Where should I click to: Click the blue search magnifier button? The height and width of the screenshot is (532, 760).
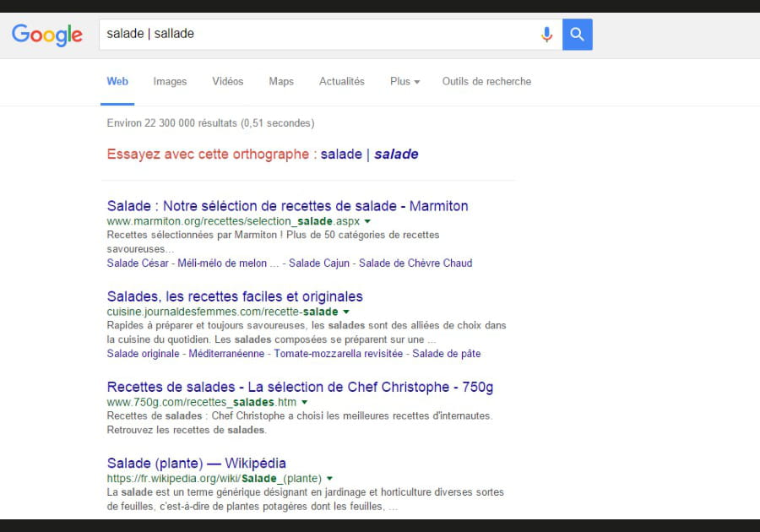pos(578,35)
